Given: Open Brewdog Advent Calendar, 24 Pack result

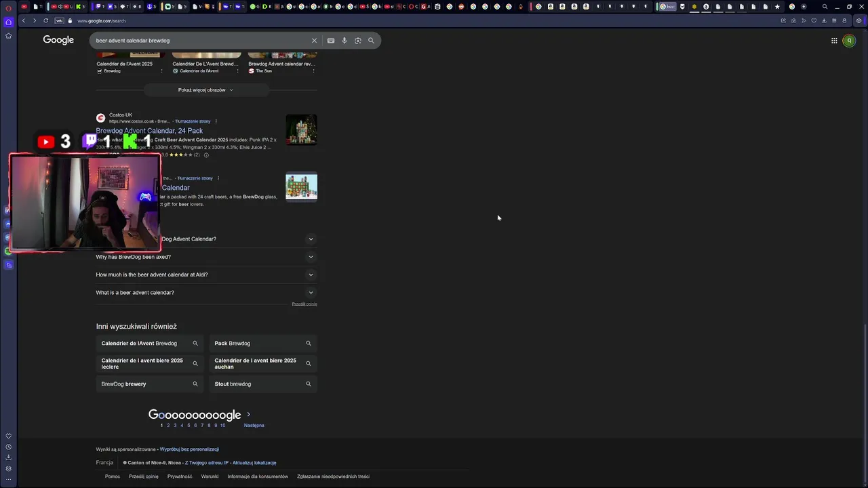Looking at the screenshot, I should pos(149,131).
